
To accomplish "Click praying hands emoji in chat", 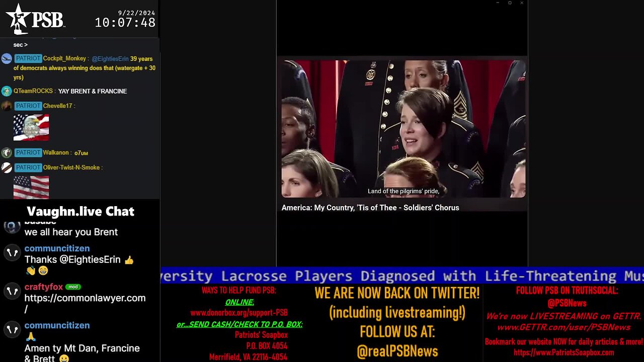I will point(30,337).
